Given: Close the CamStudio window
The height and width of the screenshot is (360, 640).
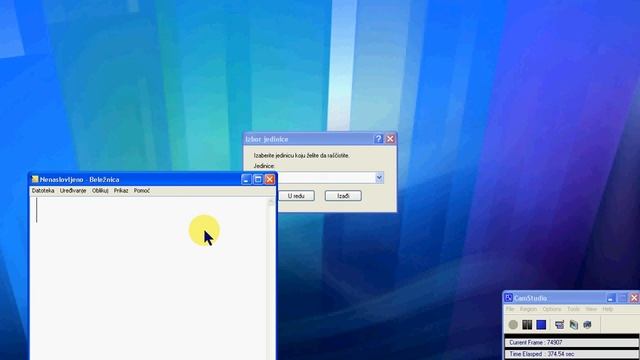Looking at the screenshot, I should tap(634, 298).
